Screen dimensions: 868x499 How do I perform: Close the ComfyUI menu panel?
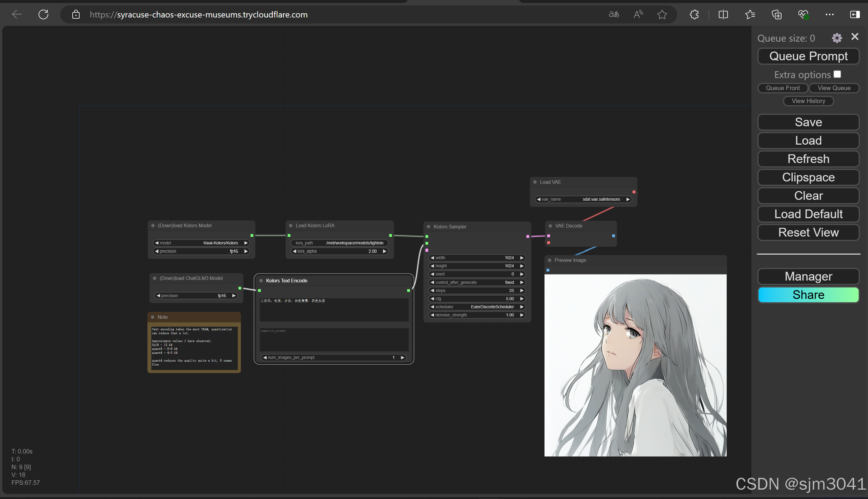[855, 37]
